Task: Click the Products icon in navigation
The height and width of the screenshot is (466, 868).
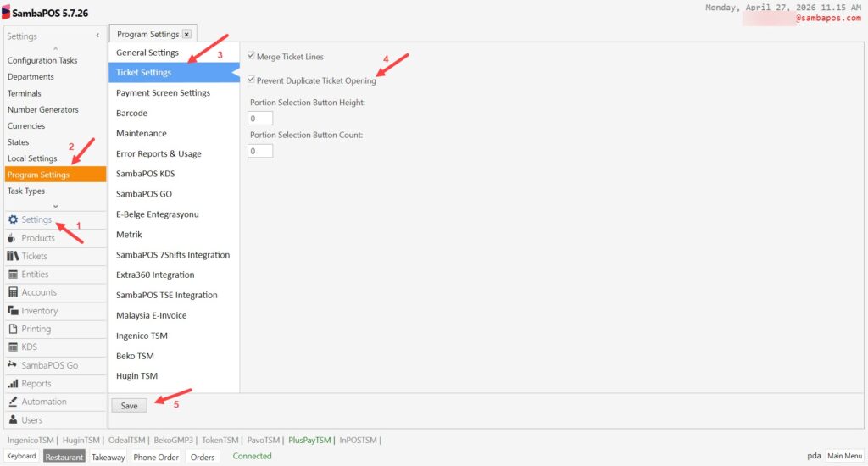Action: click(13, 238)
